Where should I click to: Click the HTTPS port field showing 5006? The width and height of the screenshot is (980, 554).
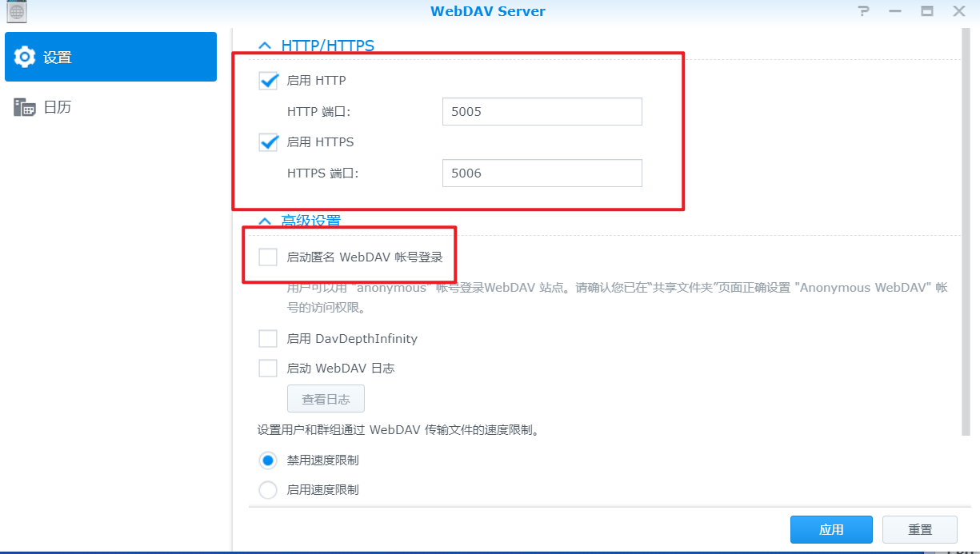[542, 173]
